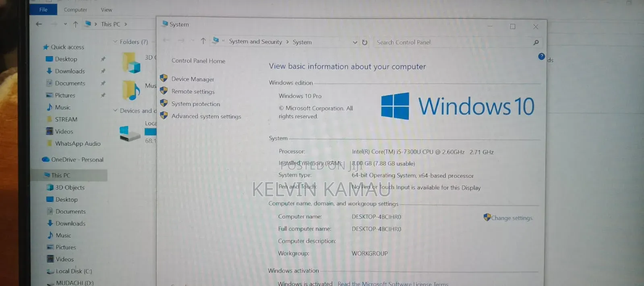644x286 pixels.
Task: Open the Computer ribbon tab in File Explorer
Action: pos(75,10)
